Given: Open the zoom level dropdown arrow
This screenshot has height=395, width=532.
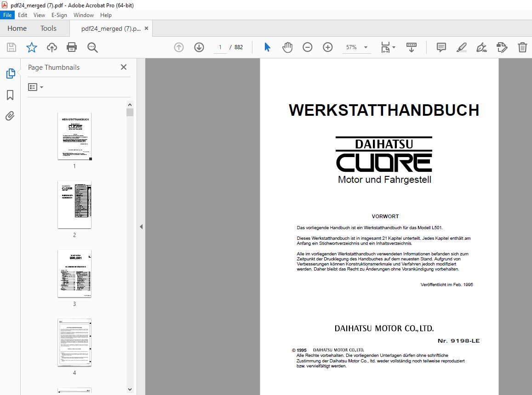Looking at the screenshot, I should pyautogui.click(x=366, y=47).
